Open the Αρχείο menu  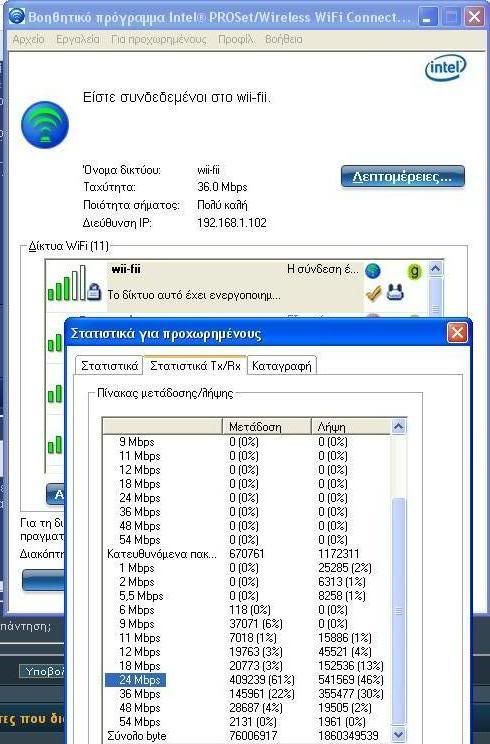point(28,39)
